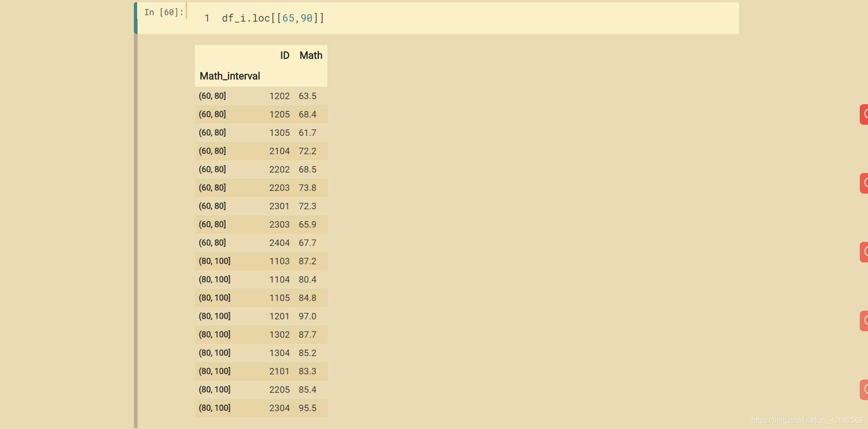Select ID cell 2404
This screenshot has width=868, height=429.
click(x=279, y=243)
